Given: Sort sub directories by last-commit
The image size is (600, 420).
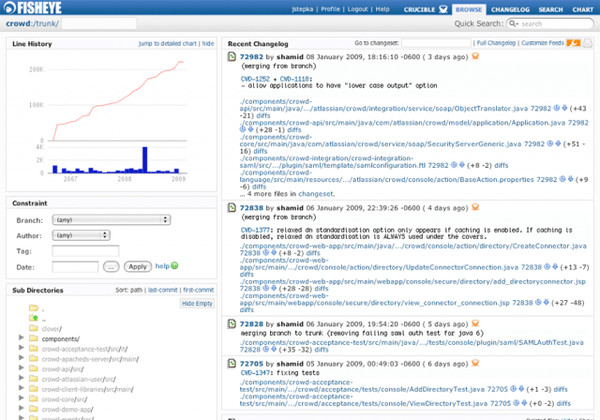Looking at the screenshot, I should (x=164, y=289).
